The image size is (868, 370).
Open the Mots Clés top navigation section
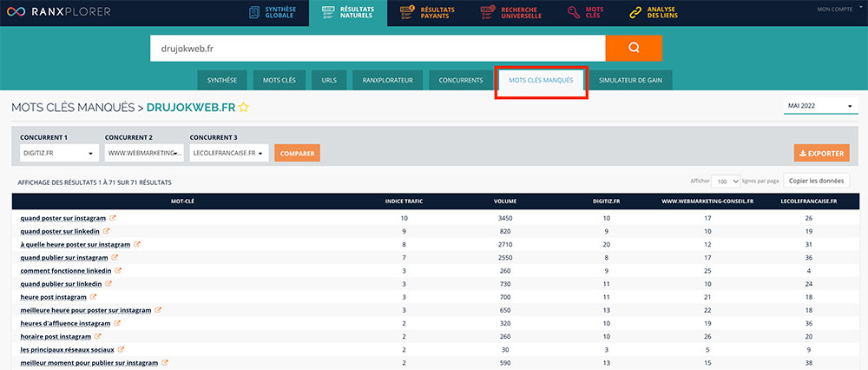(585, 12)
